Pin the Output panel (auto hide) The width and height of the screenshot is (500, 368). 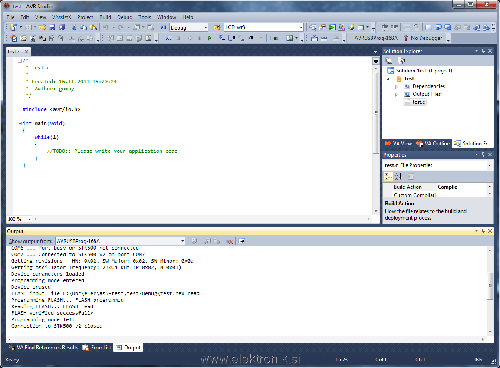click(483, 231)
